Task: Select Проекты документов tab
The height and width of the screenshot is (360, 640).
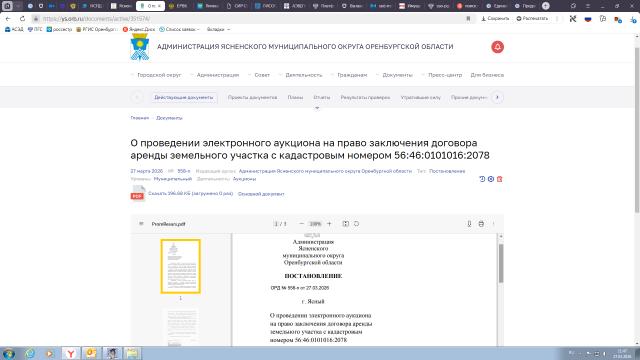Action: click(252, 98)
